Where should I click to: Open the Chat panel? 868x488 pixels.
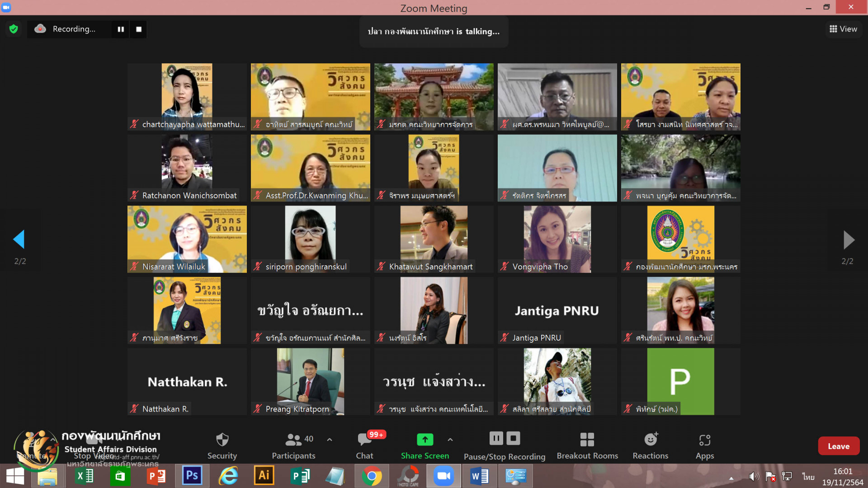click(x=364, y=440)
